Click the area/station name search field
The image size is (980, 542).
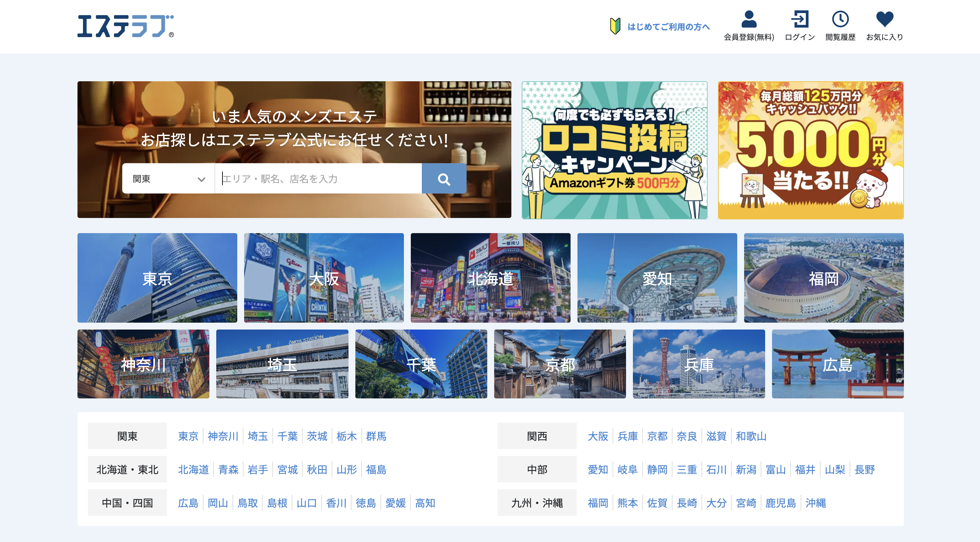[318, 179]
